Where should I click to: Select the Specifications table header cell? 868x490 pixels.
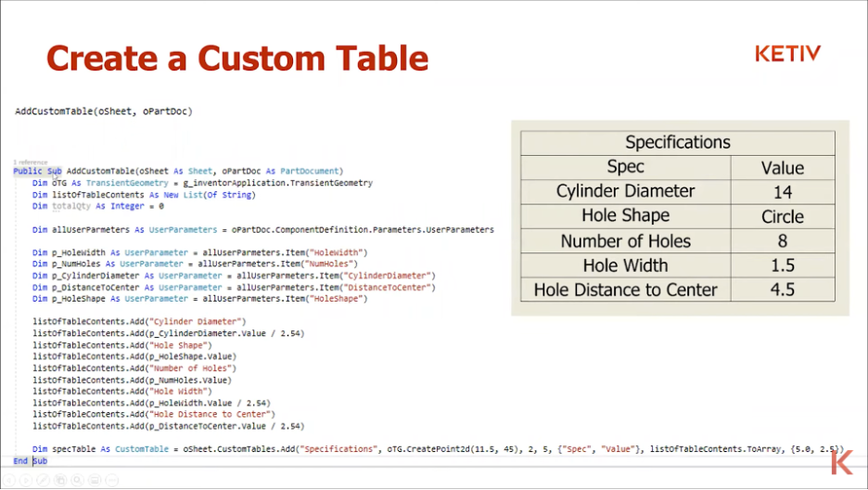677,143
